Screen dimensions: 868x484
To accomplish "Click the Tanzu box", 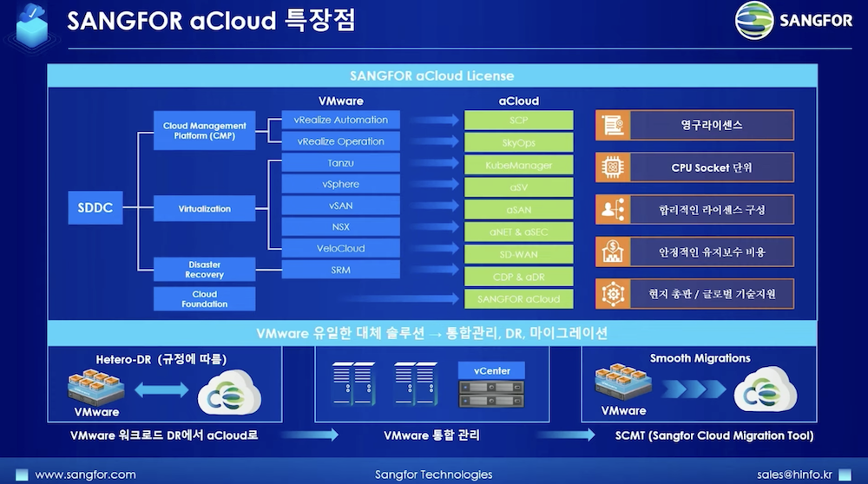I will point(340,162).
